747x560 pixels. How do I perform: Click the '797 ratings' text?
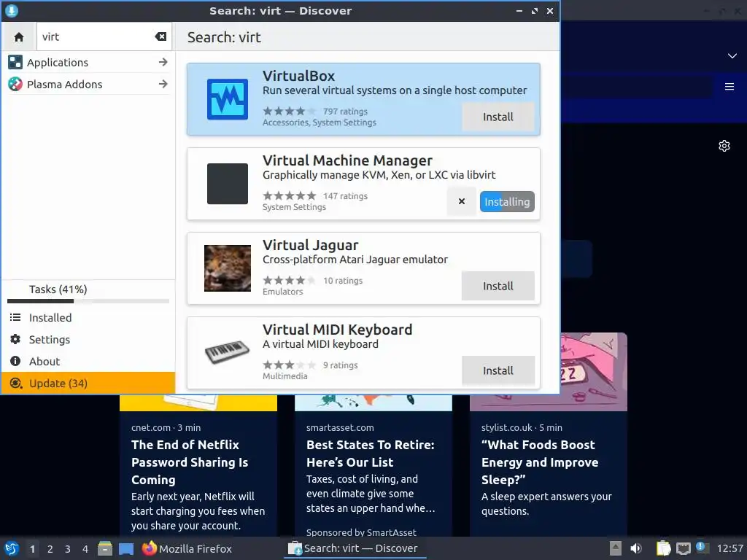click(345, 112)
